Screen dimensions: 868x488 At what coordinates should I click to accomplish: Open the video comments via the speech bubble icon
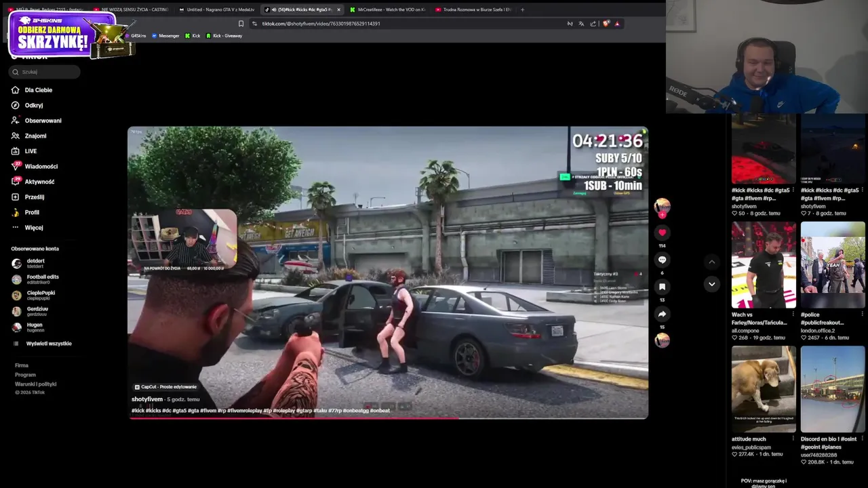tap(662, 260)
